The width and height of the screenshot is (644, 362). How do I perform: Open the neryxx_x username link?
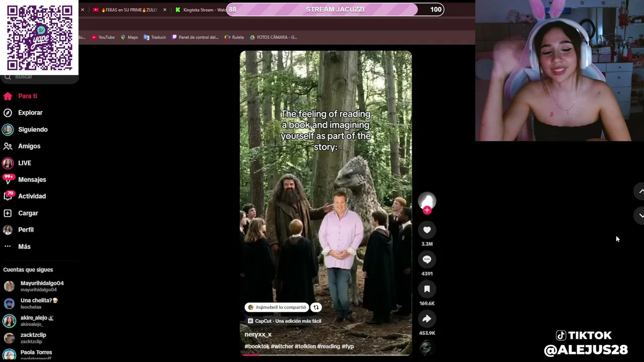pyautogui.click(x=258, y=334)
